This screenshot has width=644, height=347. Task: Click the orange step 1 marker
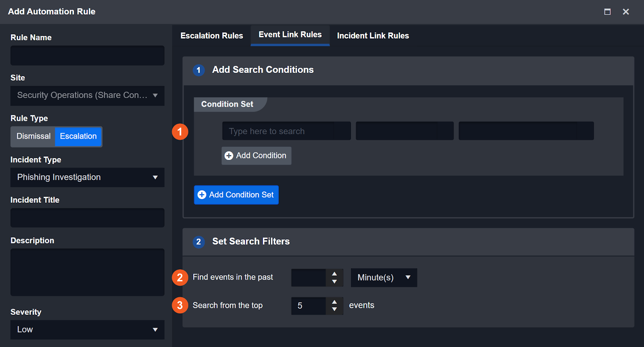180,132
